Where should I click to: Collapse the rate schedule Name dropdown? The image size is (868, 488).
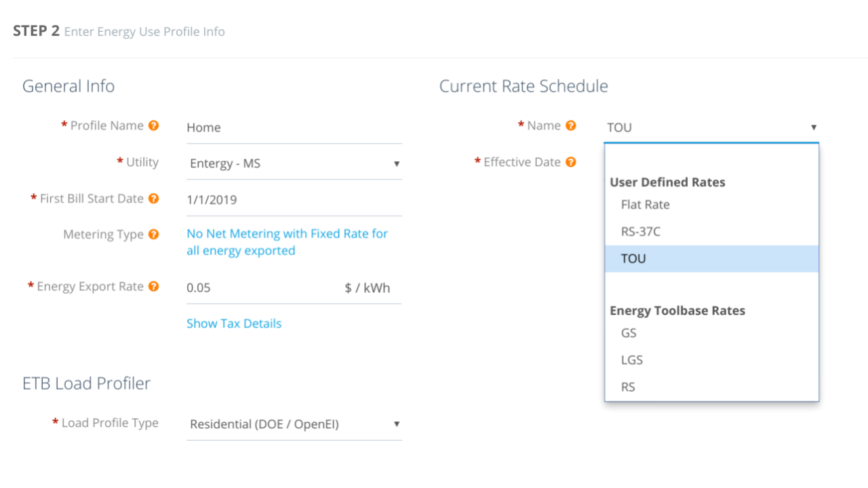(813, 127)
